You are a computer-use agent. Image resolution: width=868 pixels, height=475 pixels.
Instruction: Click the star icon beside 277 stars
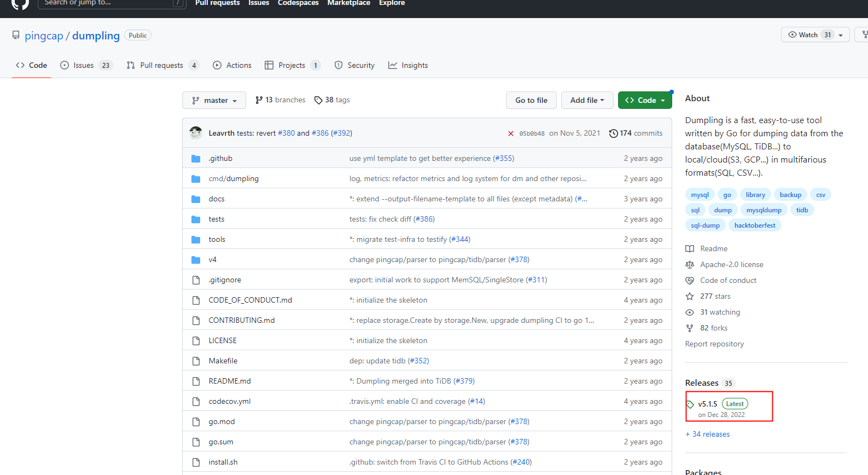pyautogui.click(x=690, y=297)
